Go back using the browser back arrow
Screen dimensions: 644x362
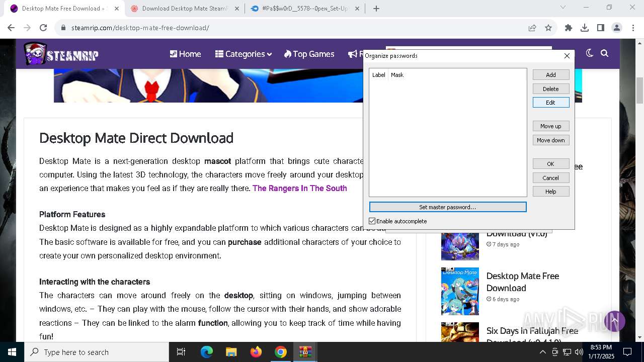pyautogui.click(x=11, y=28)
